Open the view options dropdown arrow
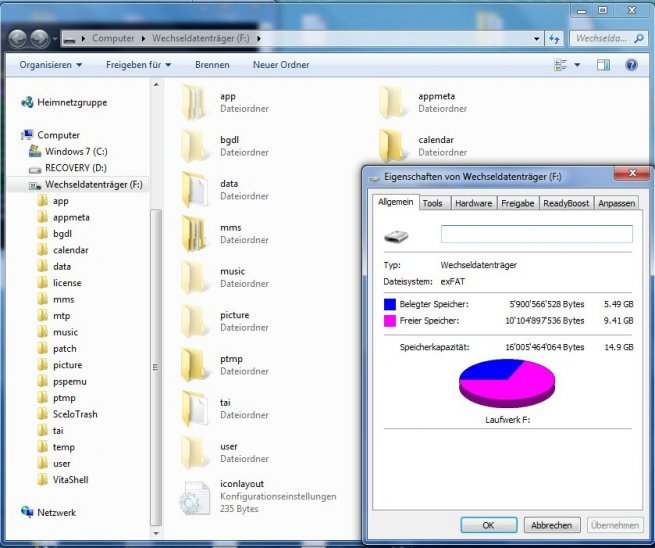The image size is (655, 548). (x=578, y=65)
